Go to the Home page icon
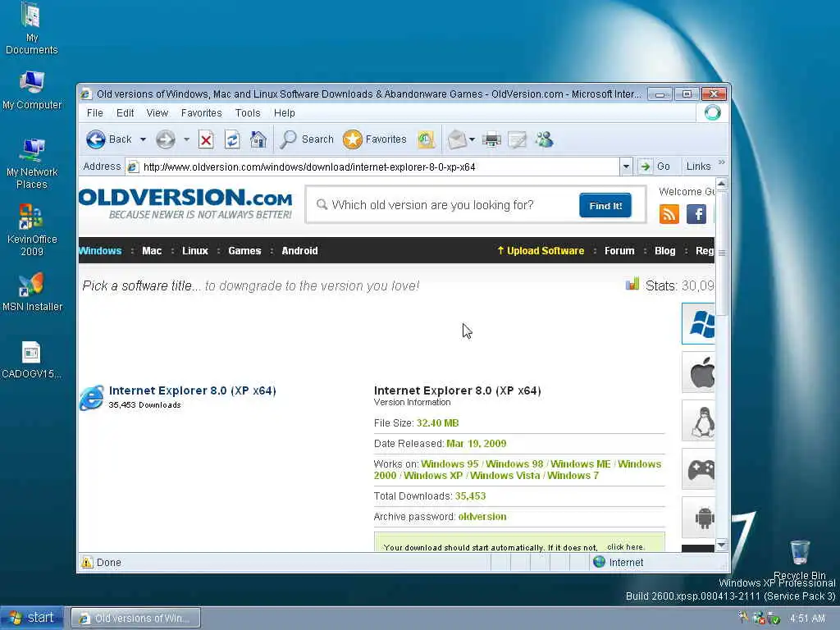840x630 pixels. point(258,139)
